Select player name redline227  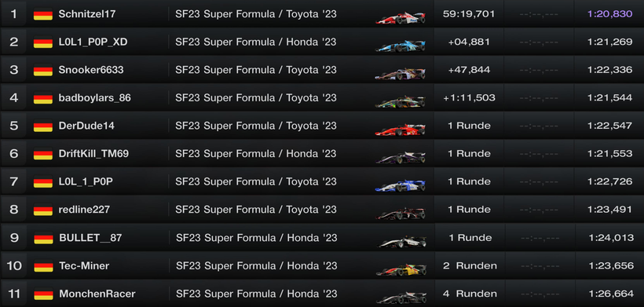[x=84, y=210]
